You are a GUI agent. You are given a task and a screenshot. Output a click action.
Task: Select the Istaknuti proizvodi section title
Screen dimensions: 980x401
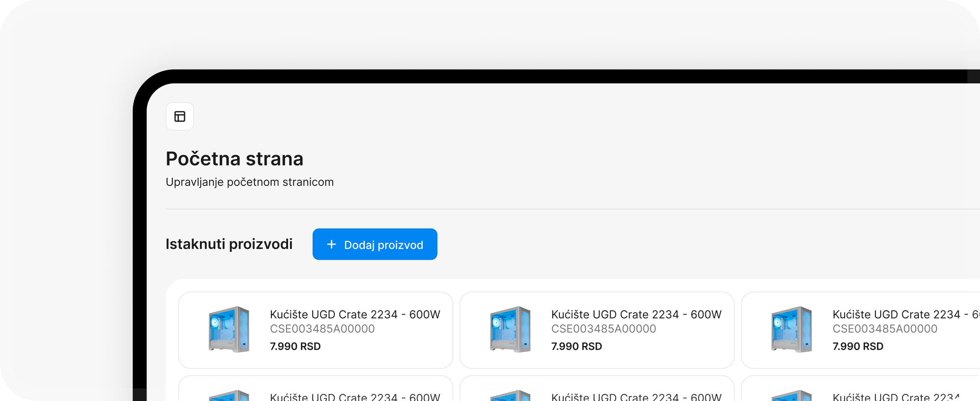tap(229, 244)
